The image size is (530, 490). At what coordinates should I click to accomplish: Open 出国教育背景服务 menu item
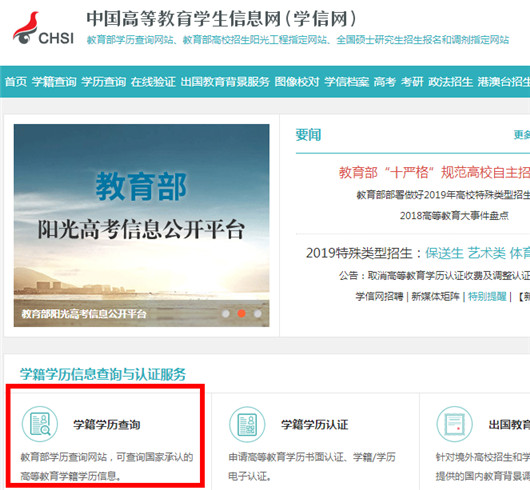[225, 81]
